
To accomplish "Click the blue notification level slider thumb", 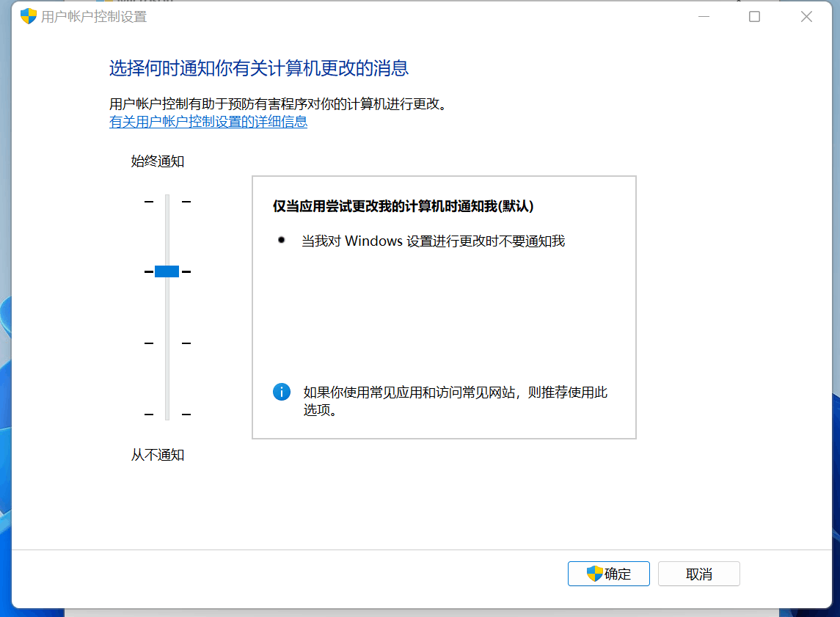I will click(167, 271).
